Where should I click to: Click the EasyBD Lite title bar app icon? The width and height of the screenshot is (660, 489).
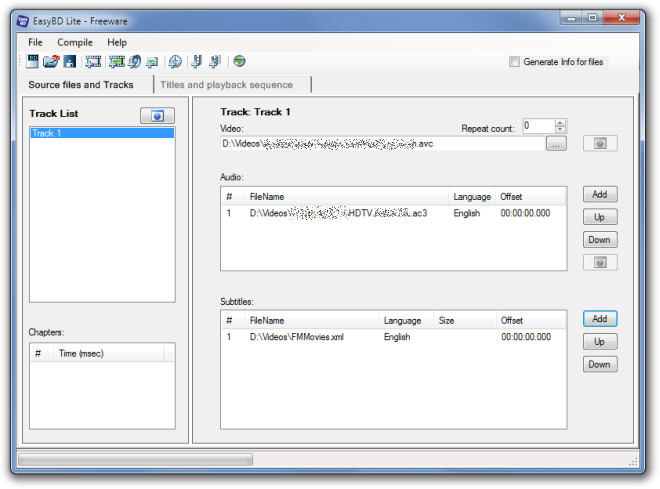pyautogui.click(x=23, y=21)
